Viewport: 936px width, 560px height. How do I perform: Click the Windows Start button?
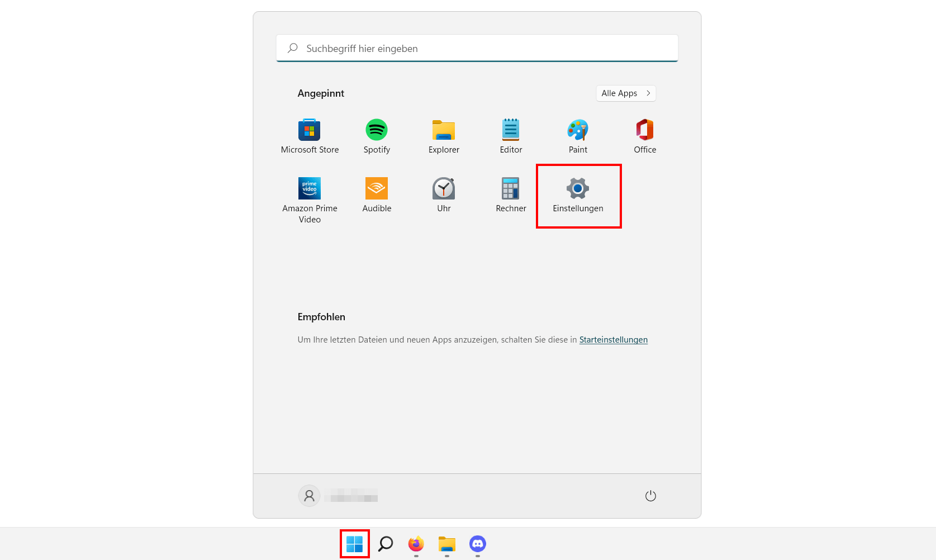(354, 544)
